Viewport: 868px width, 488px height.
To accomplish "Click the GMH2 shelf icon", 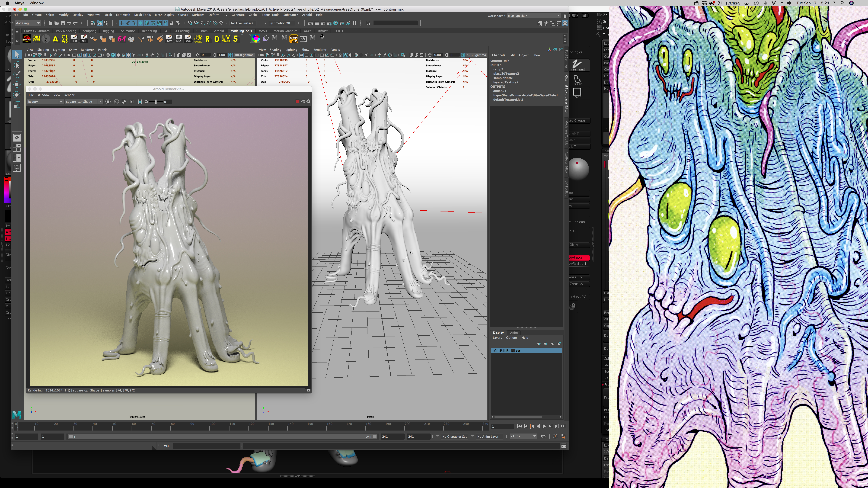I will tap(293, 39).
